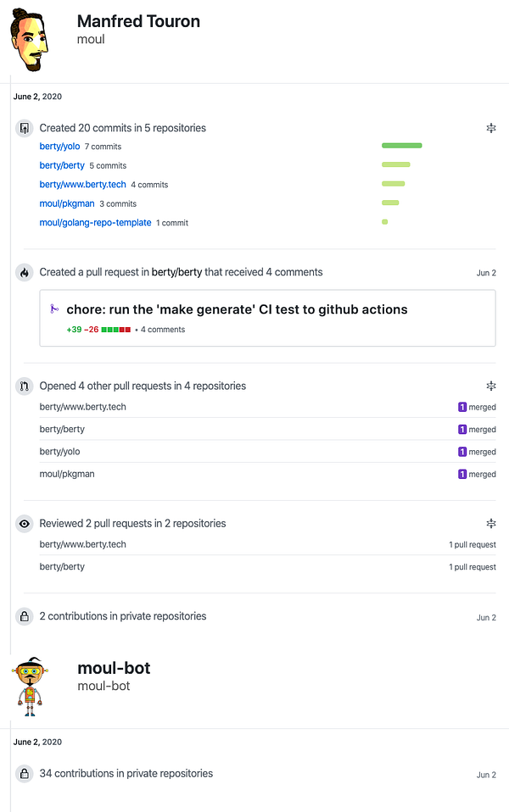Open the 'chore: run the make generate' pull request
This screenshot has height=812, width=509.
click(x=237, y=309)
